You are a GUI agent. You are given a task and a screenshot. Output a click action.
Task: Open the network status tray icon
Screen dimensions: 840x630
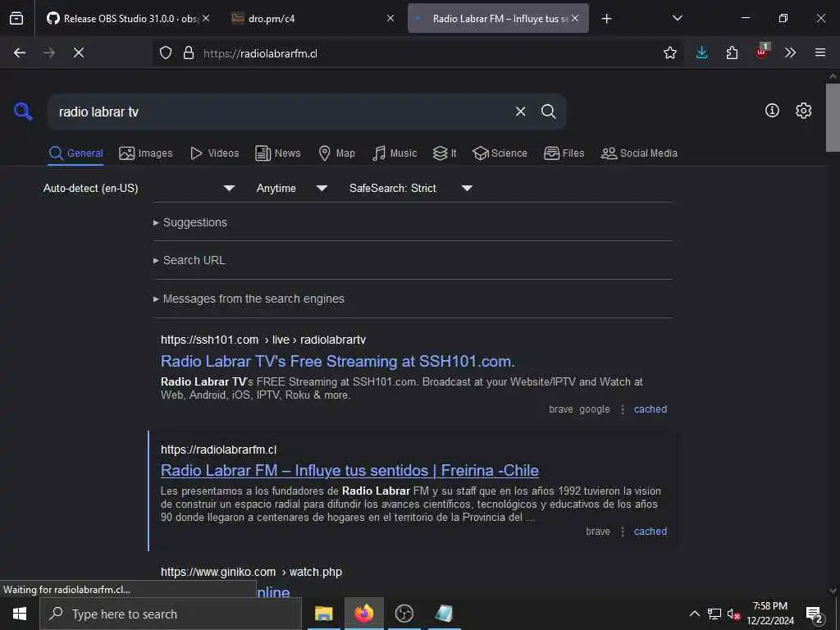714,614
